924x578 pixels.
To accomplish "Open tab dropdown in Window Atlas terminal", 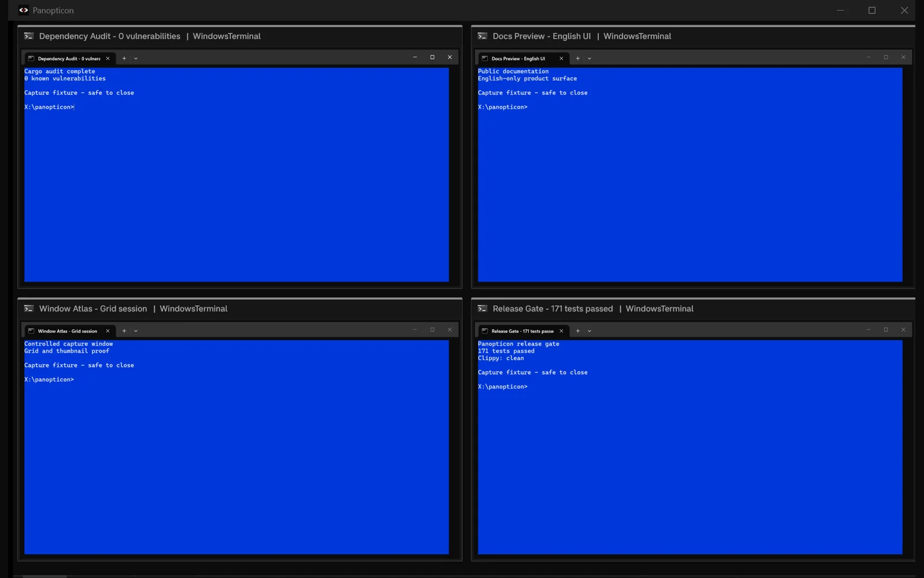I will (x=136, y=331).
